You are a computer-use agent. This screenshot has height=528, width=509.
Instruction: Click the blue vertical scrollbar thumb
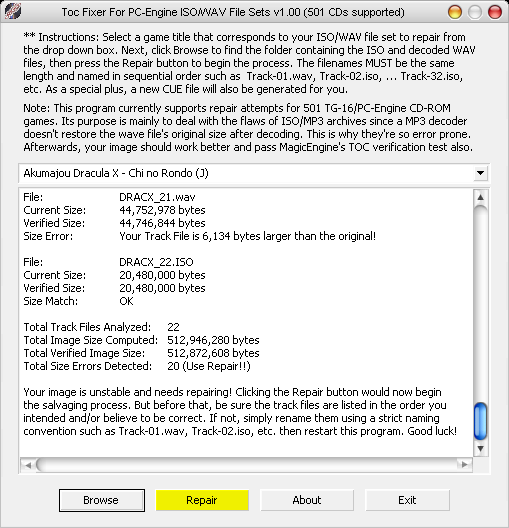coord(480,421)
